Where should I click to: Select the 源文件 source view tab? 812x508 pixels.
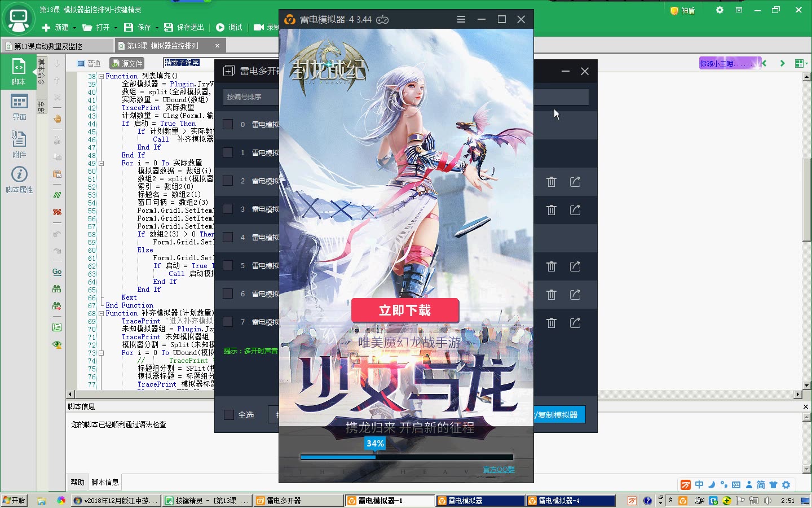pyautogui.click(x=127, y=64)
